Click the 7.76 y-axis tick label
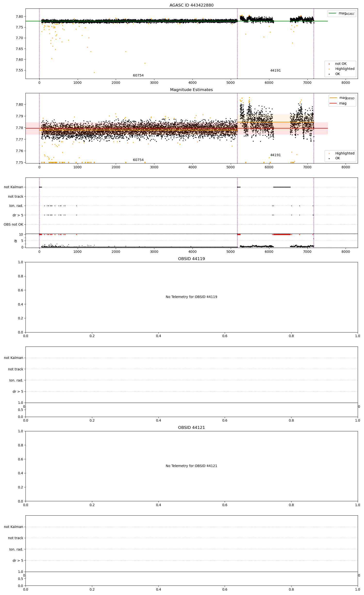The image size is (364, 595). coord(20,151)
